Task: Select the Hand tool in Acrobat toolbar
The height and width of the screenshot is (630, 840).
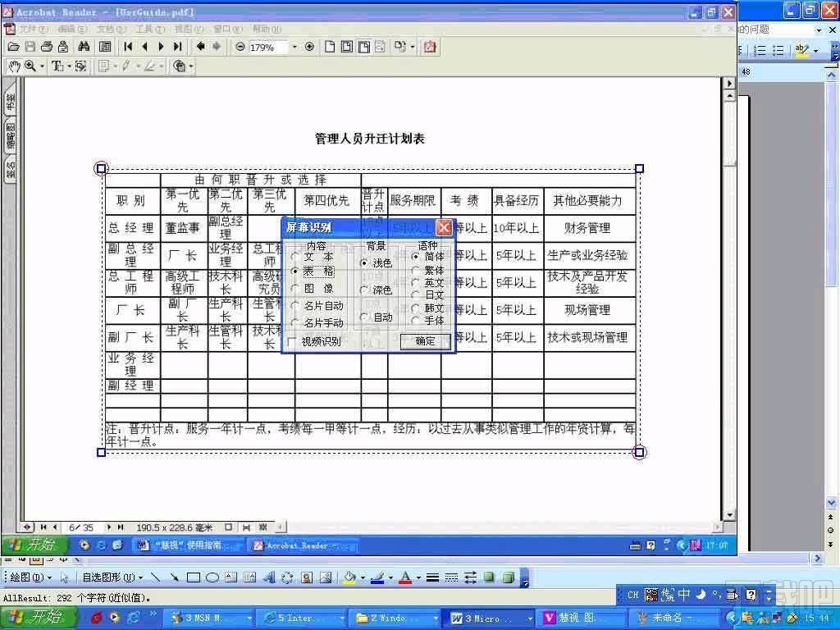Action: click(15, 66)
